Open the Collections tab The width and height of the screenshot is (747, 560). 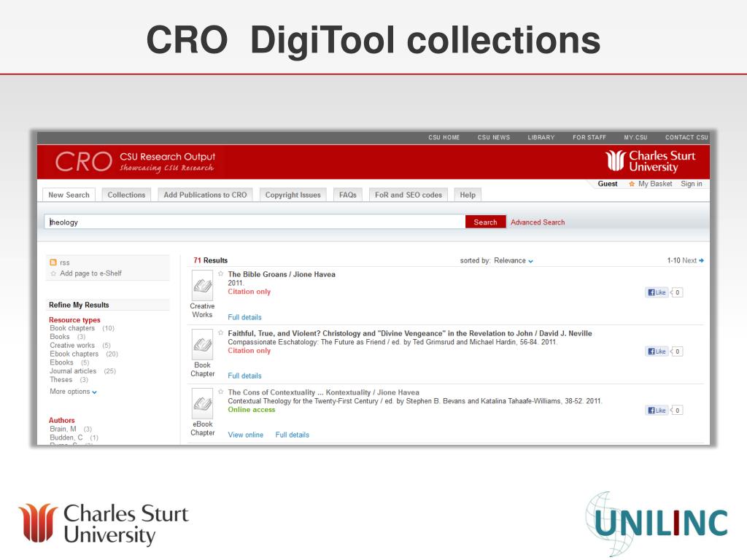tap(126, 195)
